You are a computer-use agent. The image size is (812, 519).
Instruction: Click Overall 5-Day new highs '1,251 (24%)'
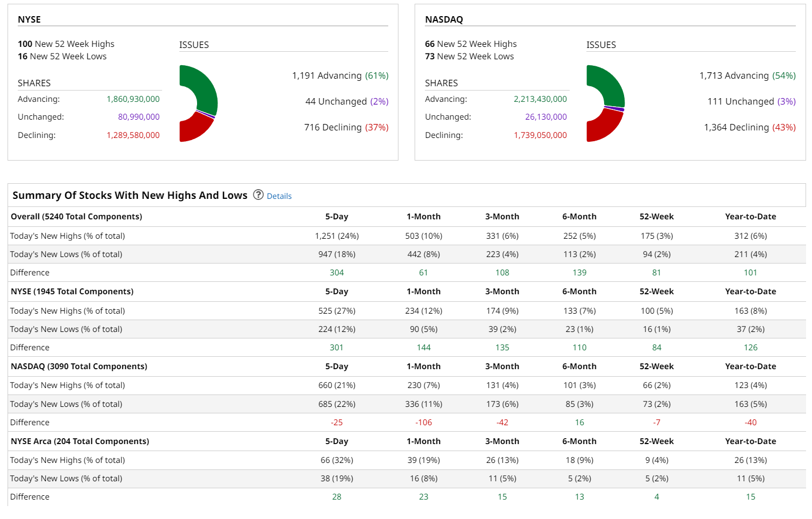pos(337,236)
